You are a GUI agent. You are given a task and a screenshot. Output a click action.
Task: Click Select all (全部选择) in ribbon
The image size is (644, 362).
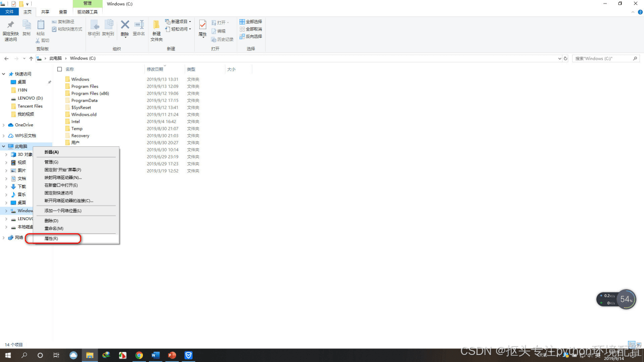(251, 22)
